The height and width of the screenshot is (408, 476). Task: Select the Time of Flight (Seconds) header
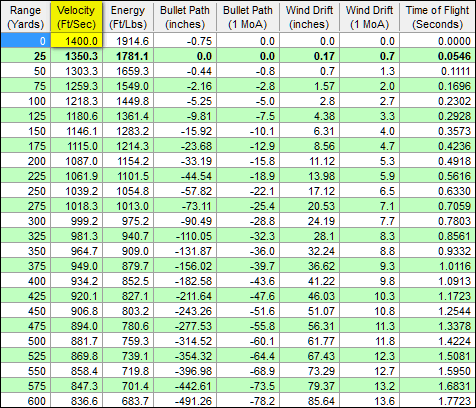(x=437, y=17)
